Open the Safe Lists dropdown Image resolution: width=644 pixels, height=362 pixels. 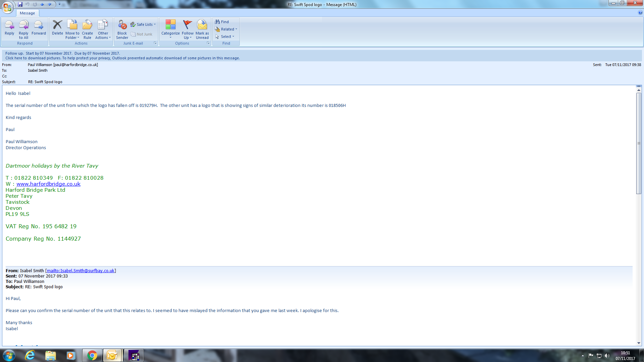coord(144,24)
